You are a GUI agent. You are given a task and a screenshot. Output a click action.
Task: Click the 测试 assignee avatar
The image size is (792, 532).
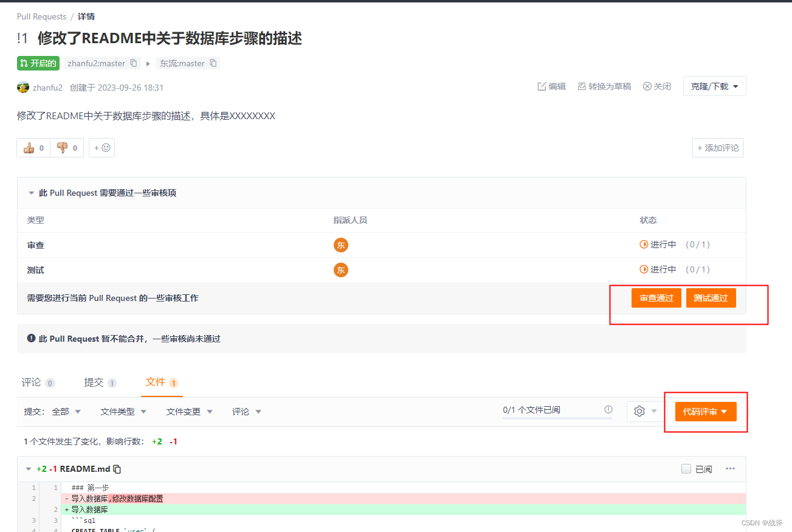pos(341,269)
